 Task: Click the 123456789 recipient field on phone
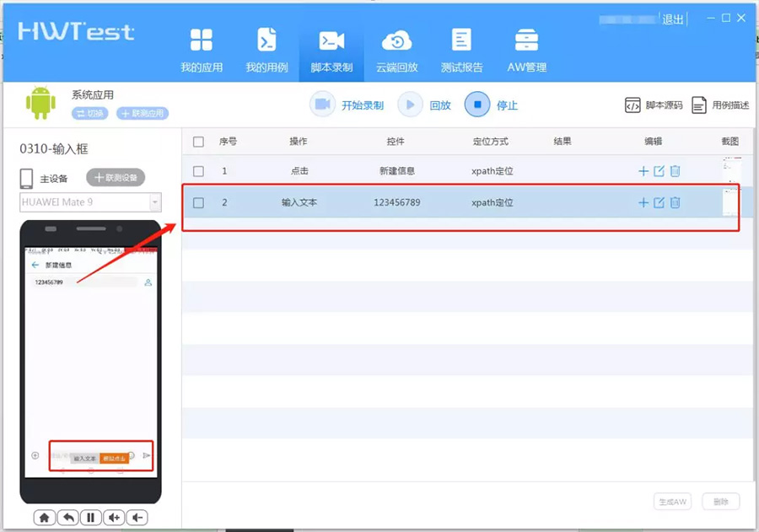(85, 282)
